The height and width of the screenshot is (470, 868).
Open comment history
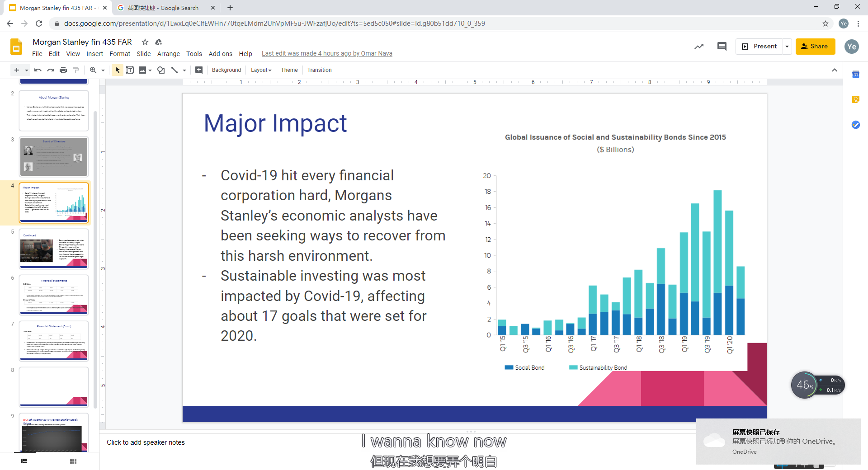click(722, 47)
